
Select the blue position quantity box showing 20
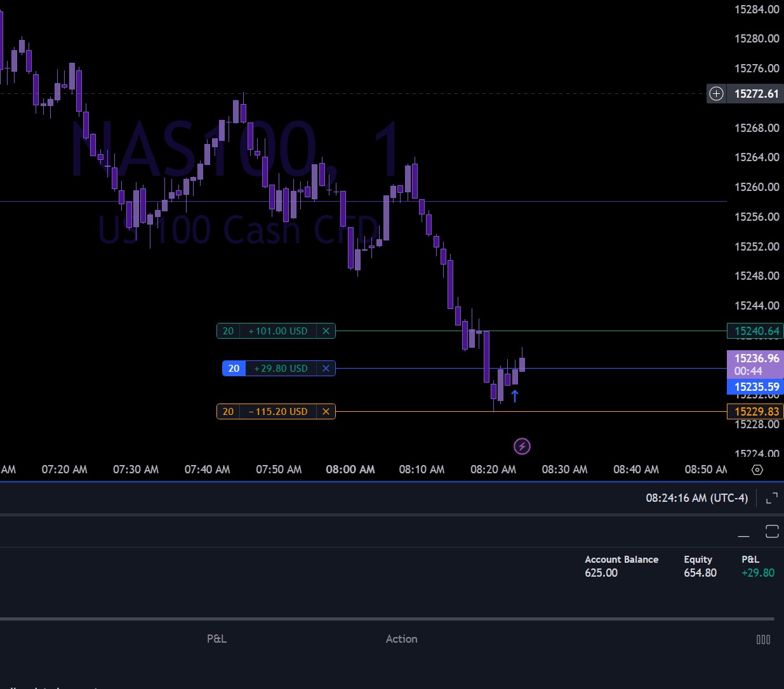click(x=234, y=369)
